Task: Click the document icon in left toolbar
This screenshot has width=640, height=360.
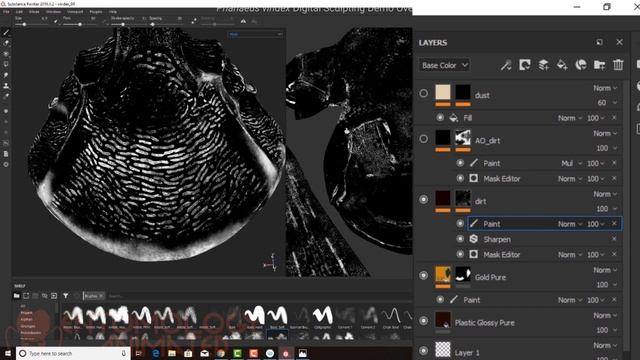Action: click(6, 154)
